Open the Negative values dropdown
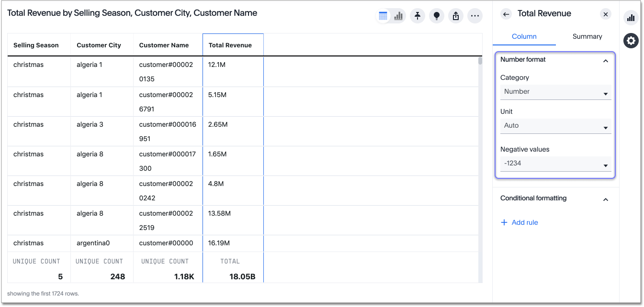The height and width of the screenshot is (307, 644). point(555,164)
